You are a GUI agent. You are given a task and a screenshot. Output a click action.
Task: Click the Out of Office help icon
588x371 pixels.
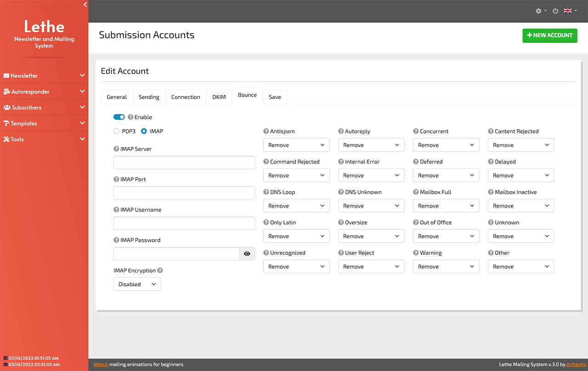416,222
